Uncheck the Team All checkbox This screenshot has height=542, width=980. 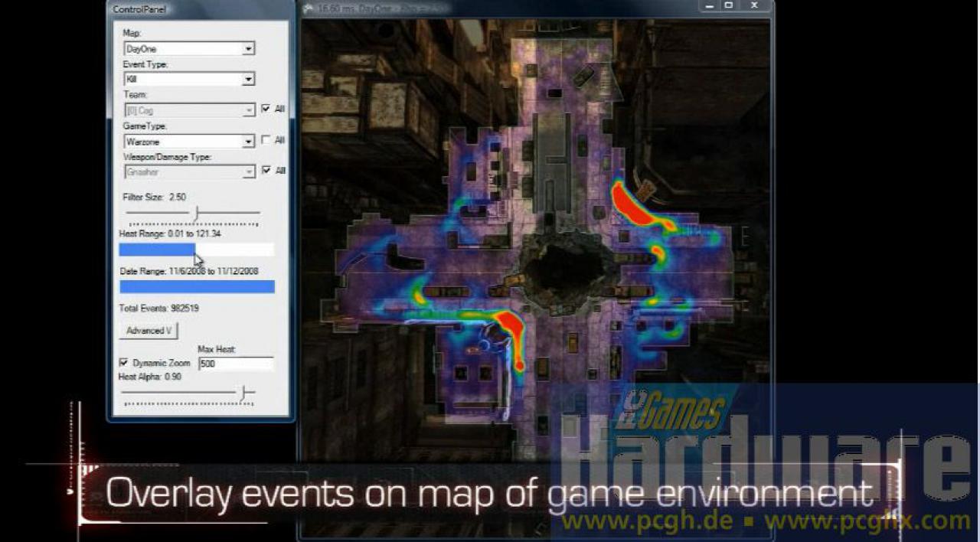266,109
